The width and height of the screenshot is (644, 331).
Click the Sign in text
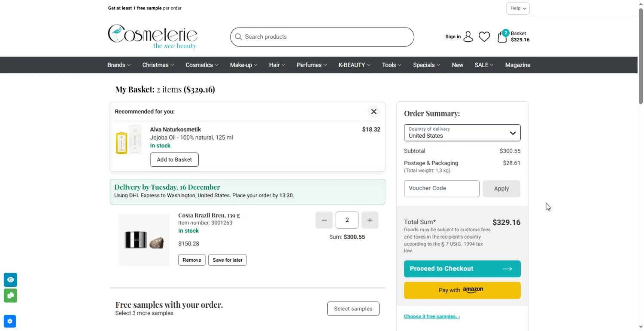[x=453, y=37]
